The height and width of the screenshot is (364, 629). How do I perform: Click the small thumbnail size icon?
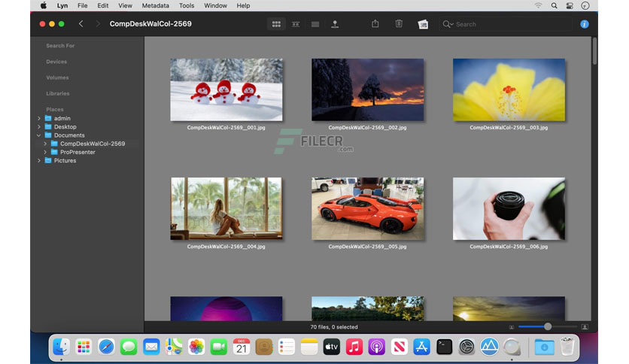pyautogui.click(x=512, y=327)
